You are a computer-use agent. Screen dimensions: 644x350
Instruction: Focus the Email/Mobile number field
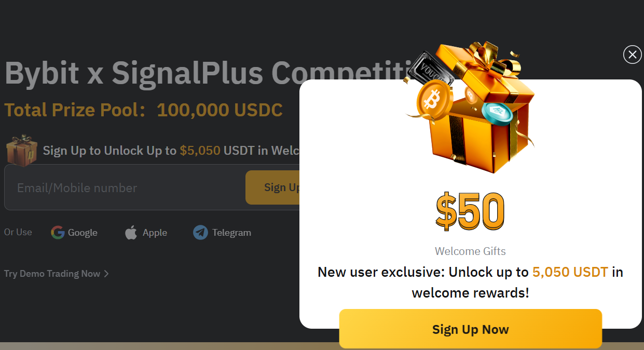pyautogui.click(x=125, y=187)
